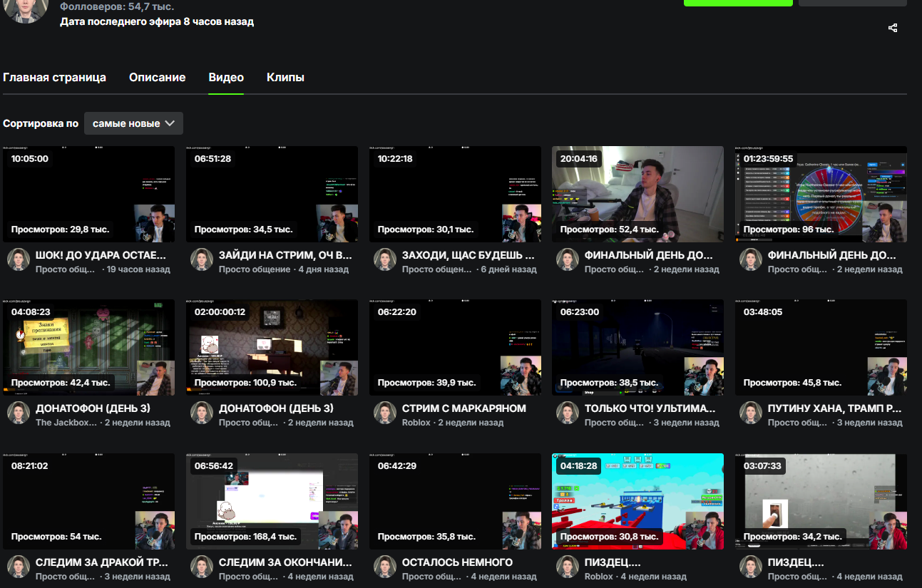
Task: Play the 10:22:18 video thumbnail
Action: 455,195
